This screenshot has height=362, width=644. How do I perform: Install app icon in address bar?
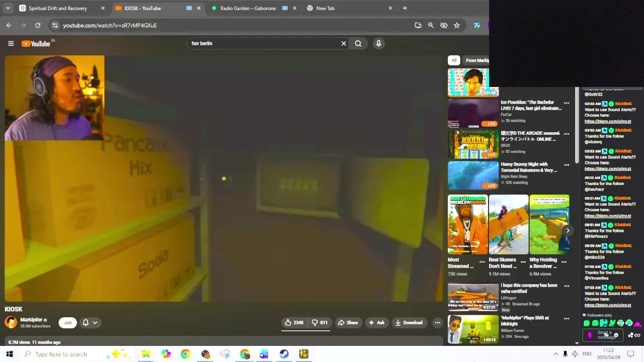pyautogui.click(x=418, y=25)
